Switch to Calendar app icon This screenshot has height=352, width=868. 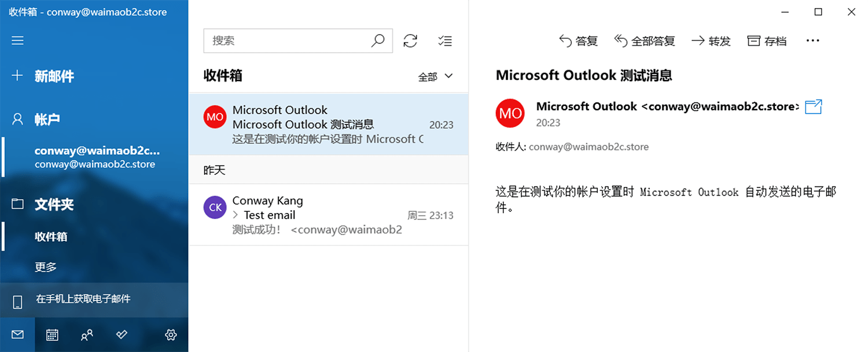click(52, 335)
